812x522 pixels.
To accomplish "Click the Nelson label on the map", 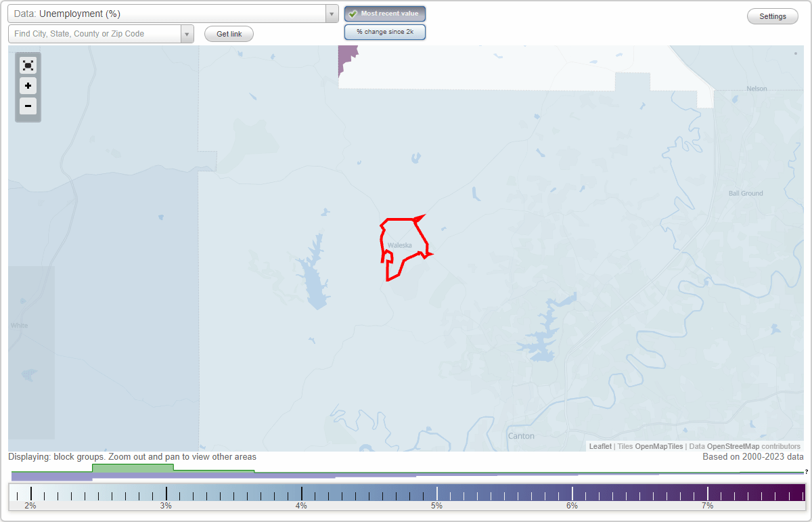I will (x=757, y=89).
